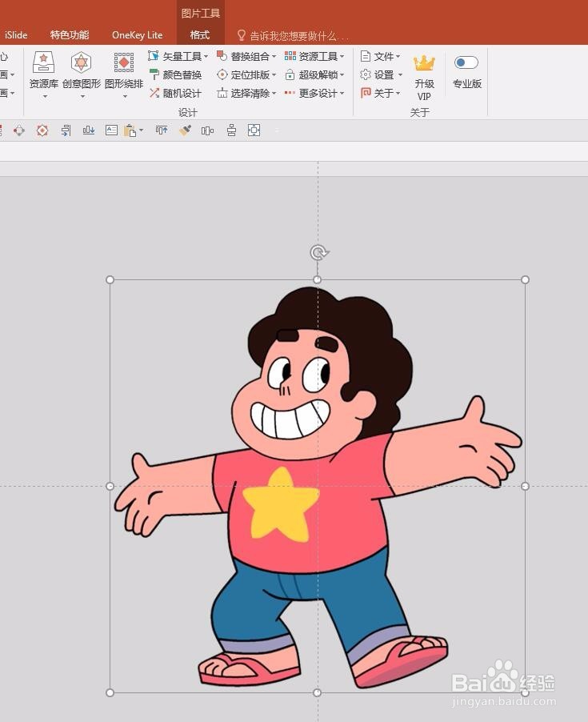The width and height of the screenshot is (588, 722).
Task: Click the 创意图形 dropdown arrow
Action: [83, 97]
